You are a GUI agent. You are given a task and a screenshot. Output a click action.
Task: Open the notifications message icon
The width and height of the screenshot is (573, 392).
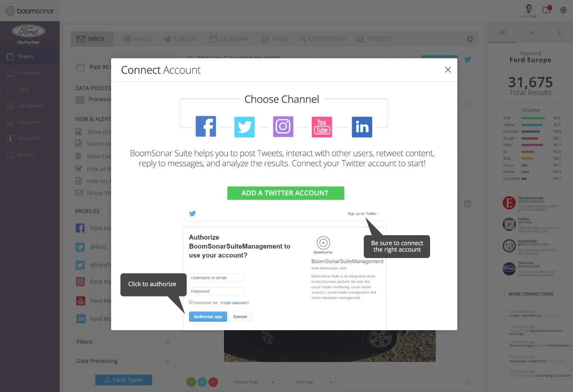click(547, 10)
